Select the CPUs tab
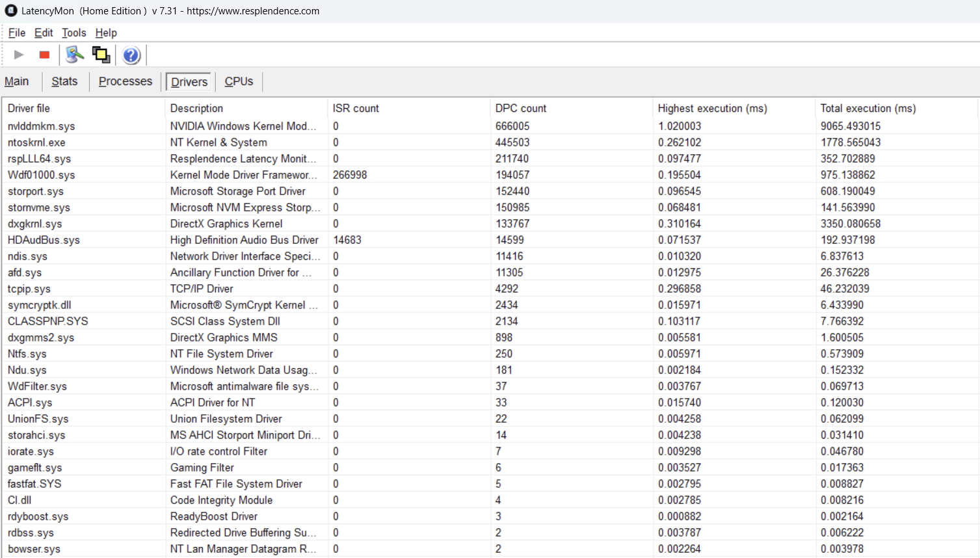This screenshot has height=558, width=980. [x=239, y=81]
